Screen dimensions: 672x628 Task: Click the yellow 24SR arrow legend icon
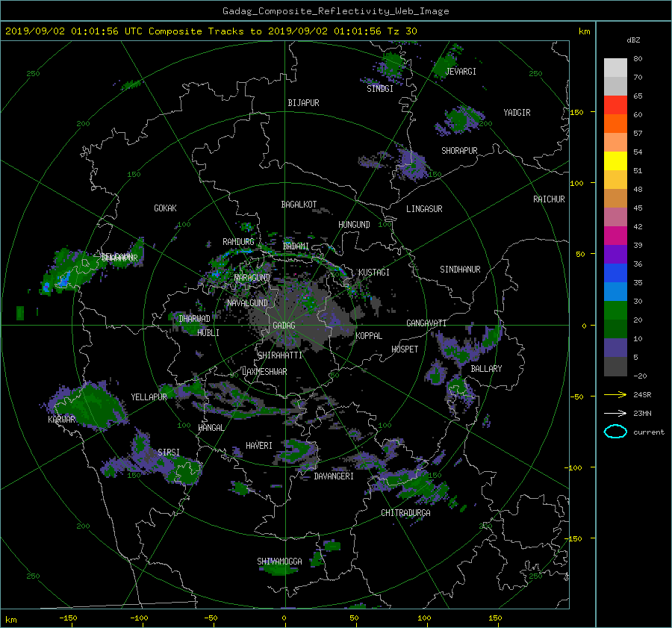(x=615, y=395)
